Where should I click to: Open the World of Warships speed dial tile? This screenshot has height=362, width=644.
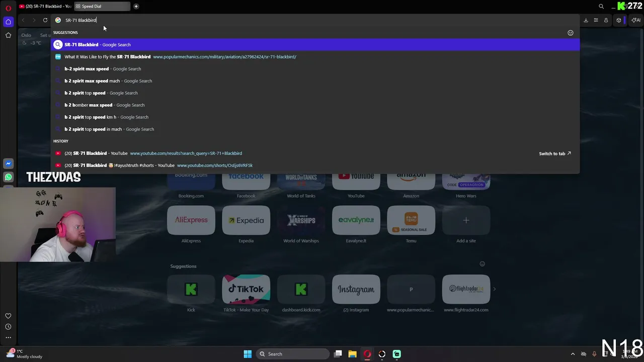pyautogui.click(x=301, y=220)
